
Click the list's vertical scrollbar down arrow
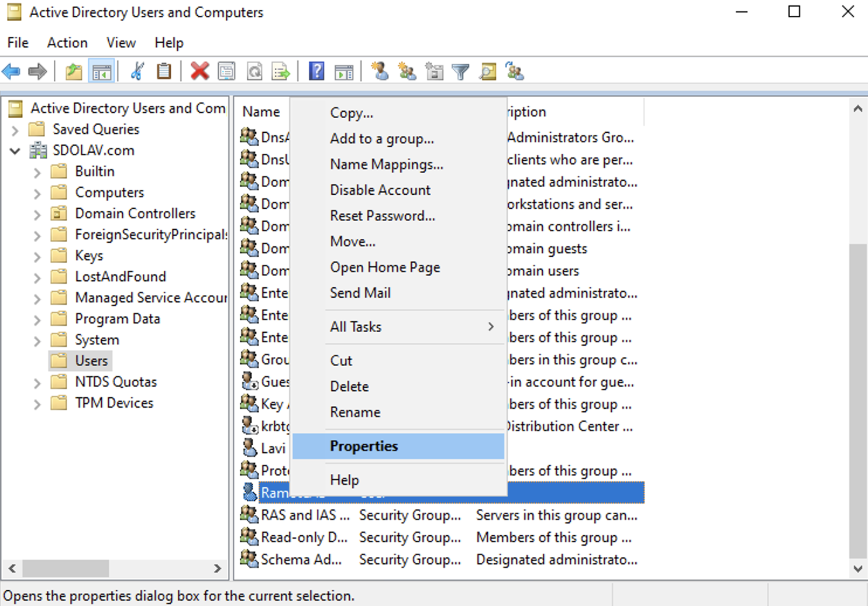[857, 569]
